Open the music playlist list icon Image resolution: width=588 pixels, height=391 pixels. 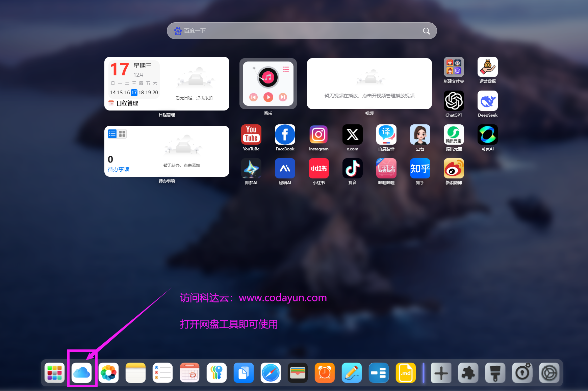(x=286, y=70)
